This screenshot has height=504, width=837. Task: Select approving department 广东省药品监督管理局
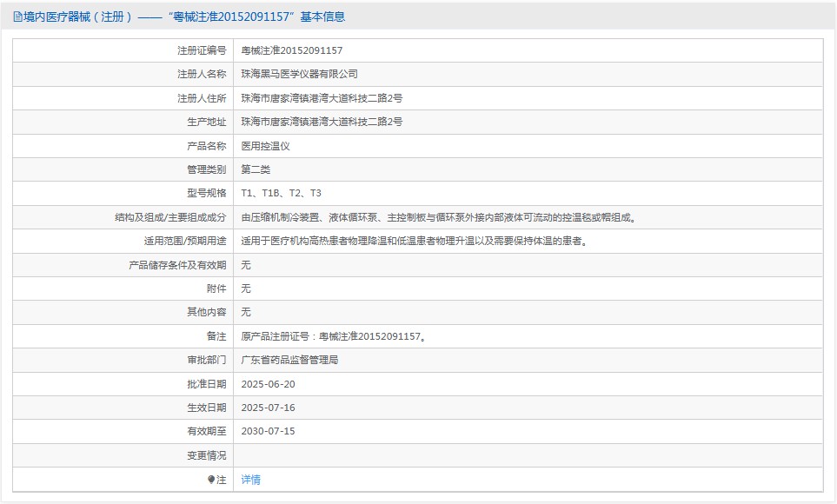pyautogui.click(x=289, y=360)
